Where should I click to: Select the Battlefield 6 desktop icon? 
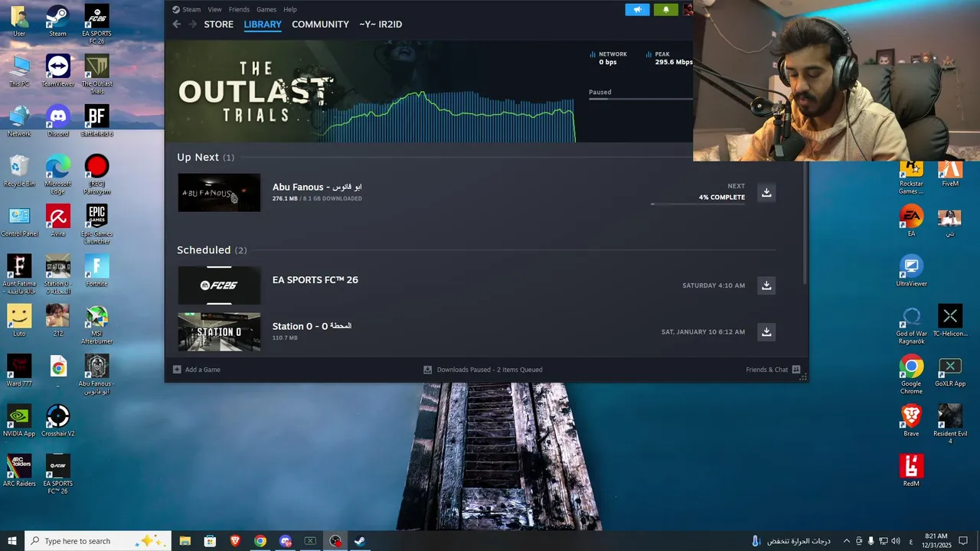(96, 121)
